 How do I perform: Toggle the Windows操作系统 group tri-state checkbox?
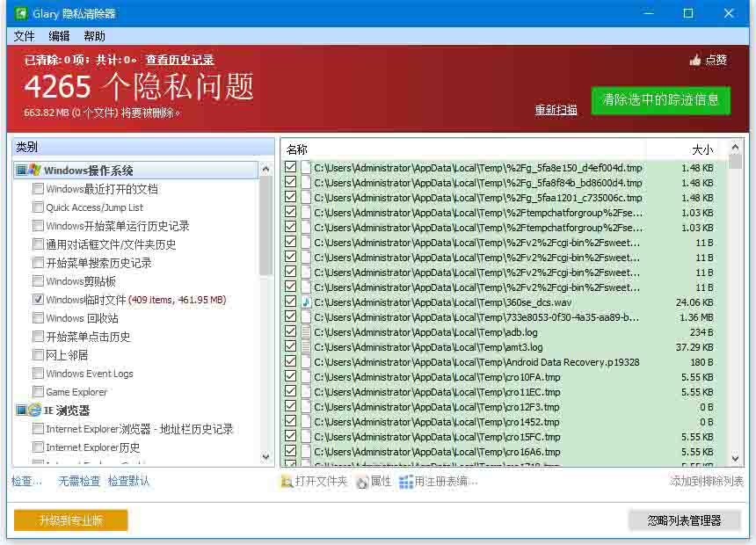[21, 171]
